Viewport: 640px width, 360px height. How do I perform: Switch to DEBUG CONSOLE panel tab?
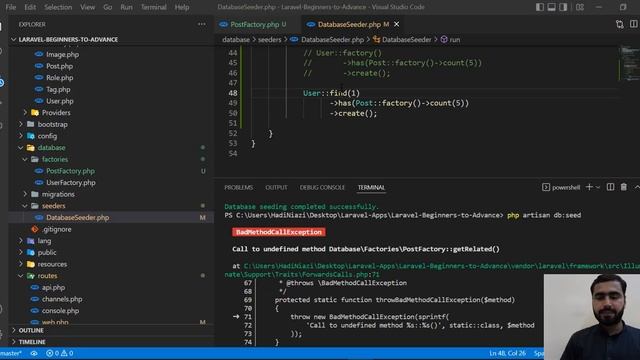(322, 187)
